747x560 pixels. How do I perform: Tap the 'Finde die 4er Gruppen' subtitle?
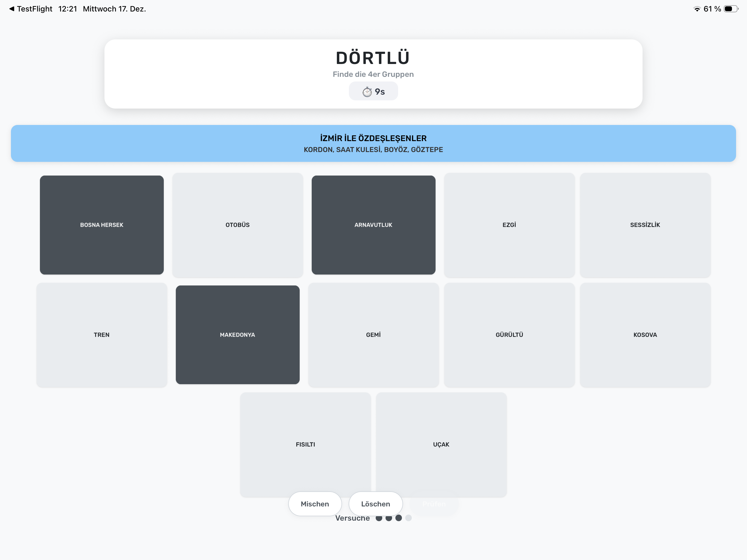[373, 74]
